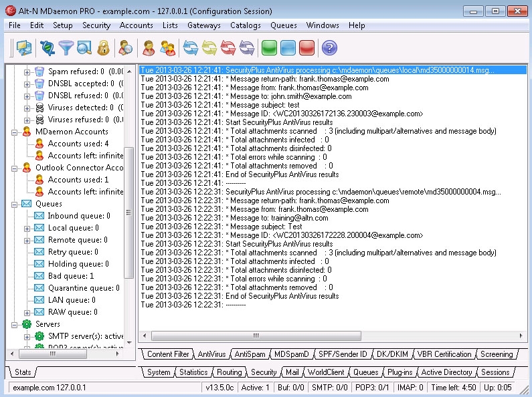Open the Gateways menu

[x=204, y=25]
